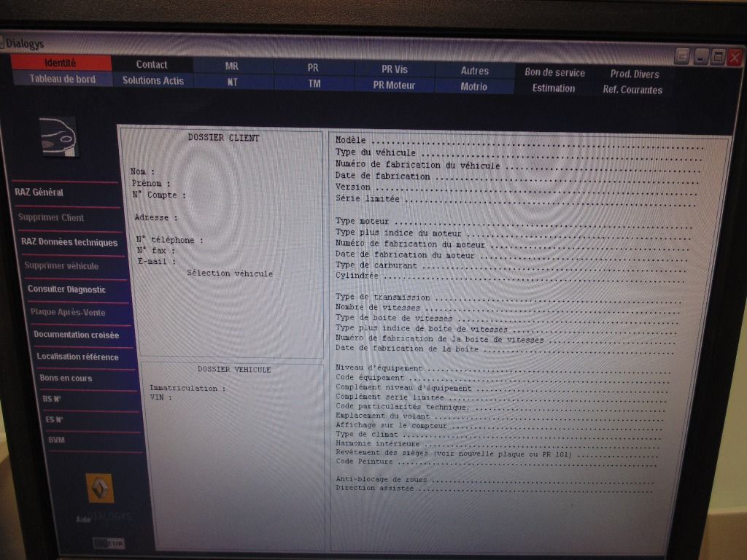Close the Dialogys window
Viewport: 747px width, 560px height.
tap(735, 58)
